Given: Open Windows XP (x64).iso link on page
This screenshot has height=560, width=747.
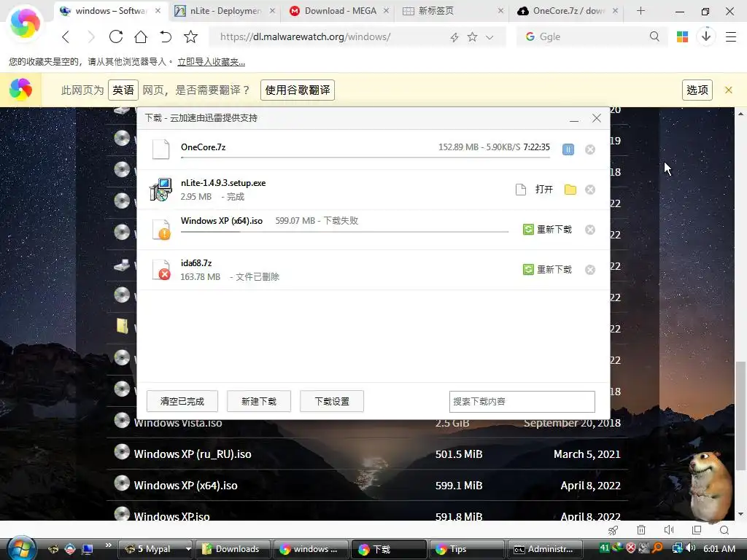Looking at the screenshot, I should point(185,486).
